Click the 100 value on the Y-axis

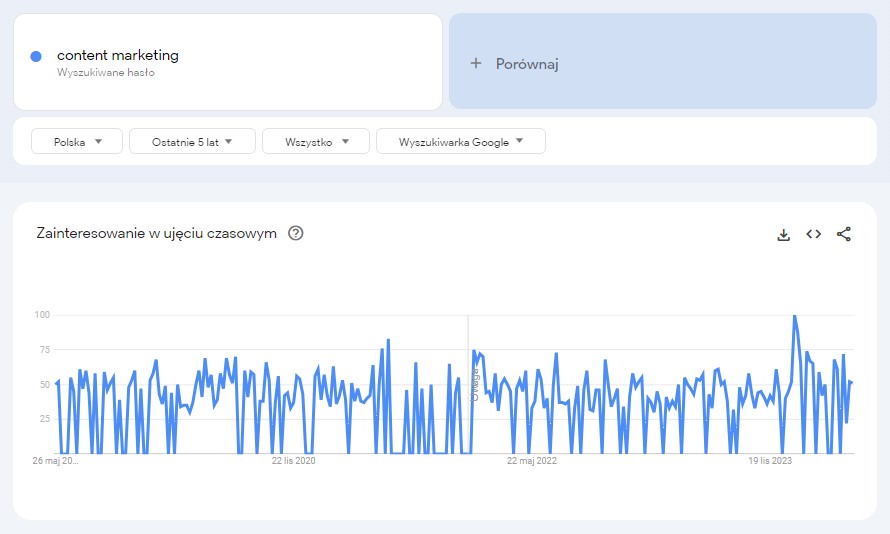pos(42,315)
